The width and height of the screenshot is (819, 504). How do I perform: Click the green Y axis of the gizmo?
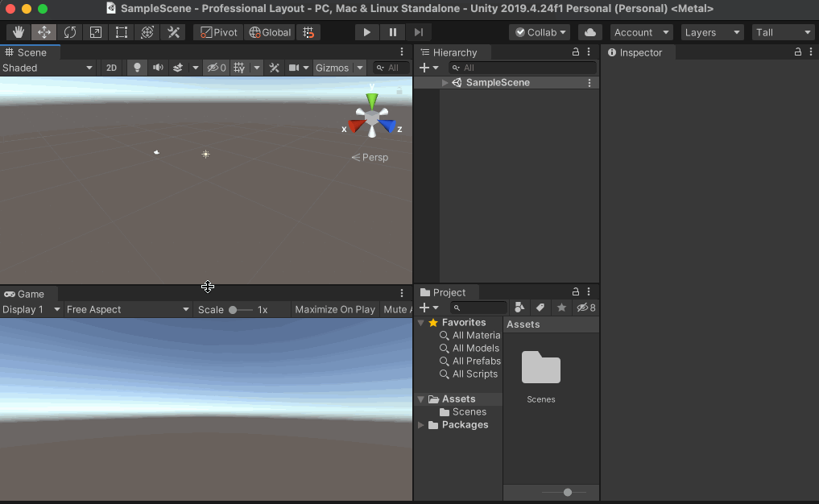(x=372, y=100)
